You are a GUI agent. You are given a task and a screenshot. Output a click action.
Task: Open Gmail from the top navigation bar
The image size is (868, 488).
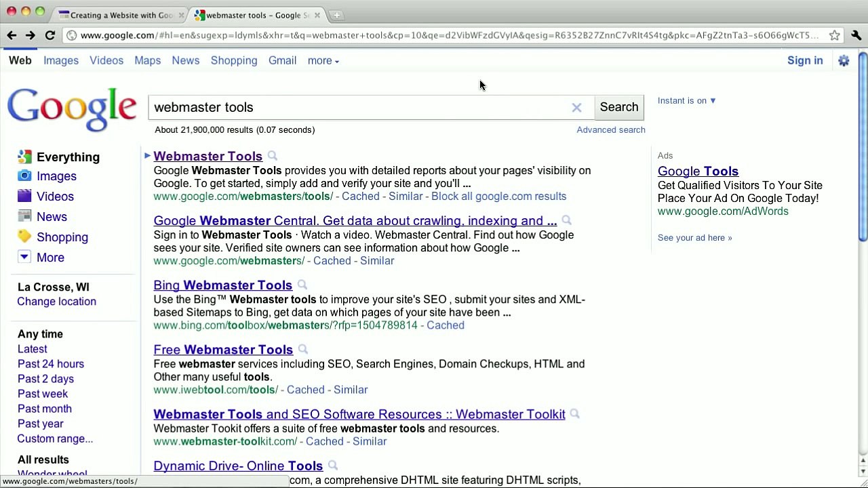pos(282,61)
